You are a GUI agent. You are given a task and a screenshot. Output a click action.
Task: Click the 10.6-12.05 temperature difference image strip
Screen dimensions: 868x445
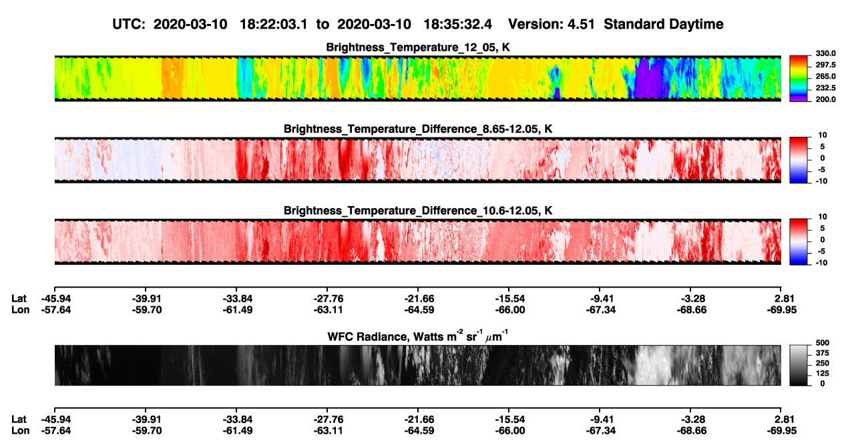tap(417, 242)
